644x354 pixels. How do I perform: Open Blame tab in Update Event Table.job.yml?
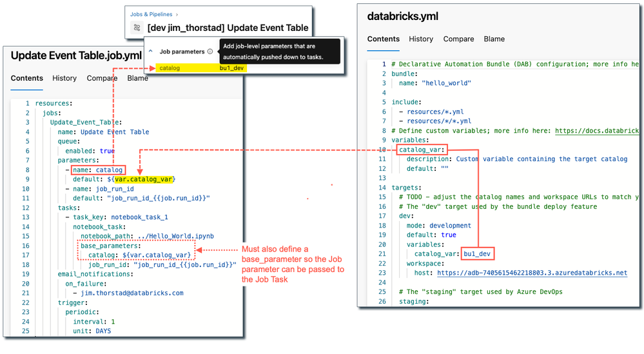138,78
